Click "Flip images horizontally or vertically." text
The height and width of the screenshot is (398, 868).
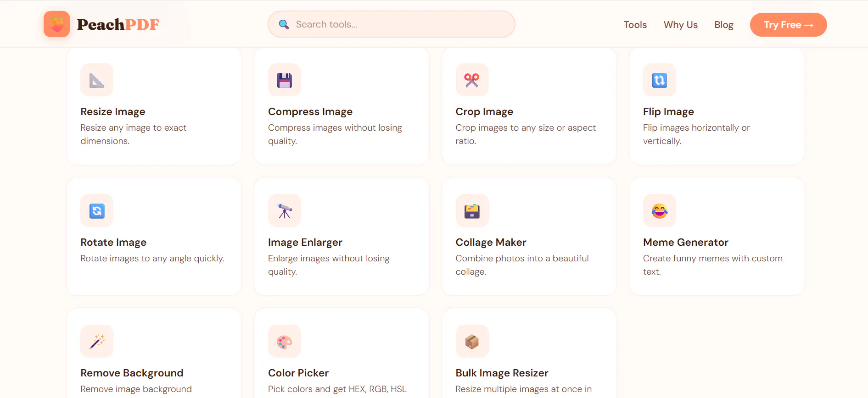point(696,134)
